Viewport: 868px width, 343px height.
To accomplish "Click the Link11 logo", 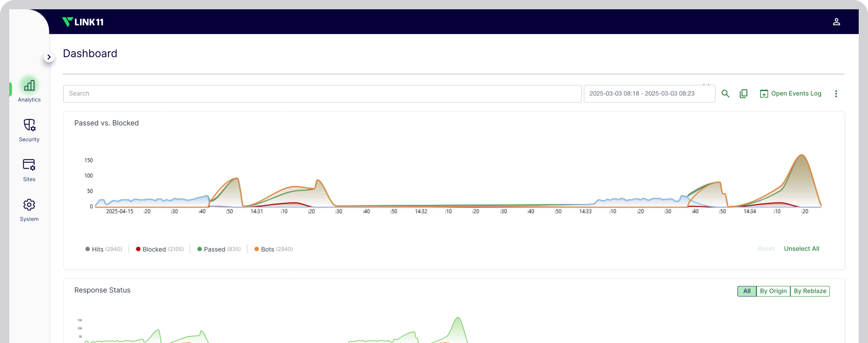I will coord(83,22).
